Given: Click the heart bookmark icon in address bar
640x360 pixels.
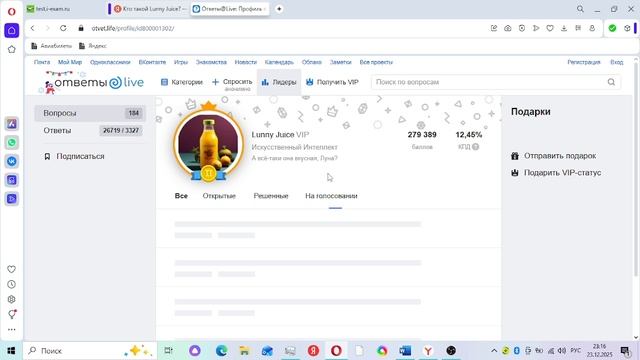Looking at the screenshot, I should (550, 28).
